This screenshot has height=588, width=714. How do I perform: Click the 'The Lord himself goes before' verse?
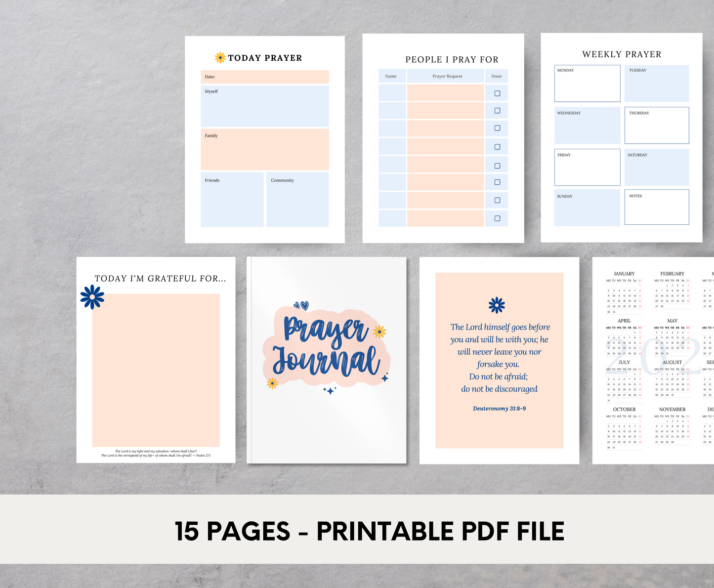tap(500, 358)
